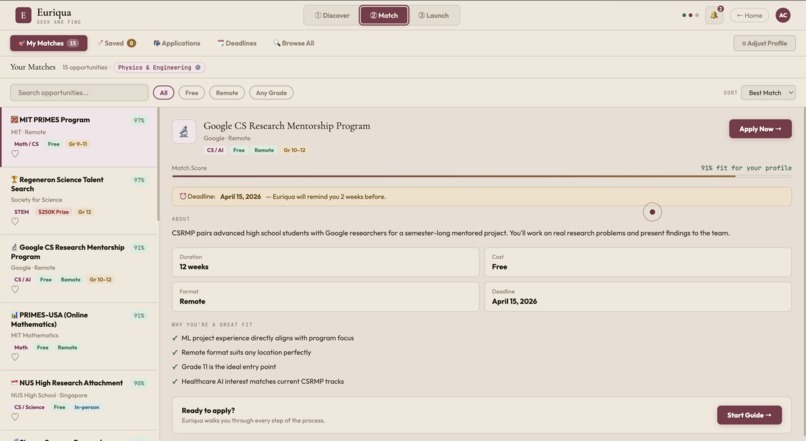Favorite the Google CS Research Mentorship card
Image resolution: width=806 pixels, height=441 pixels.
coord(15,289)
